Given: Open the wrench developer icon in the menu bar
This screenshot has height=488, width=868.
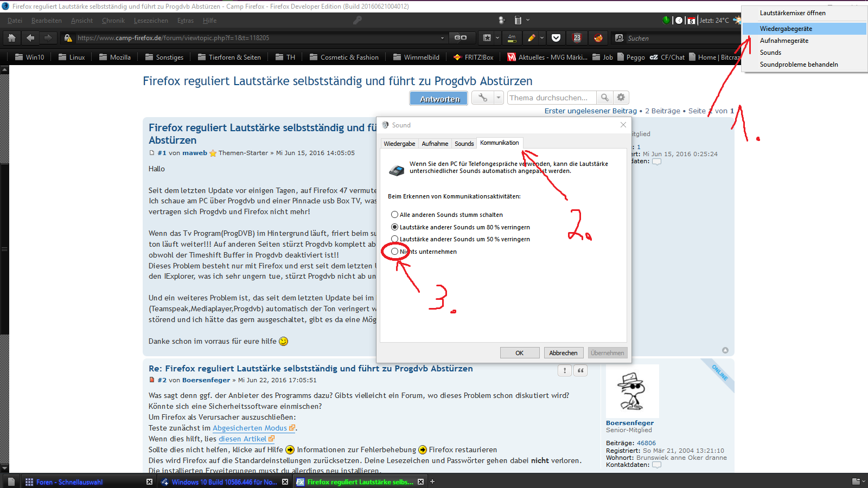Looking at the screenshot, I should tap(357, 20).
